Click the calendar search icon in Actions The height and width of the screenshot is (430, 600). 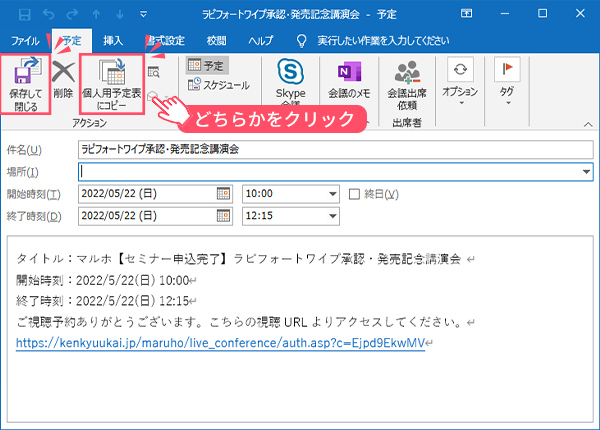pos(153,72)
